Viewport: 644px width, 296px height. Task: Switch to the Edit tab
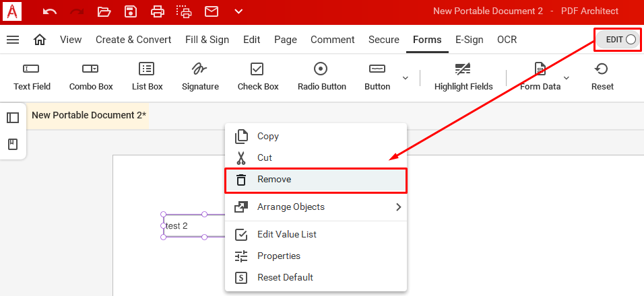[x=251, y=40]
